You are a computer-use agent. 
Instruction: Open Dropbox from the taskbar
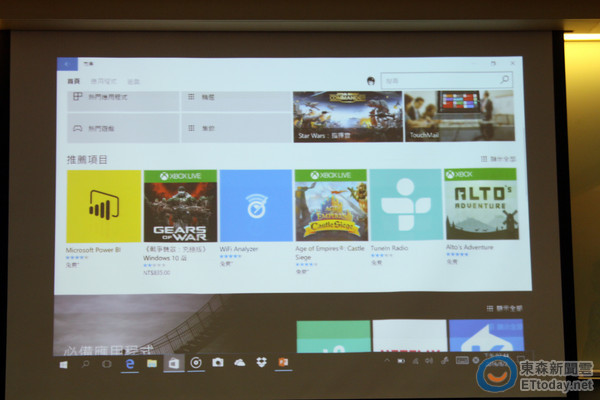[261, 362]
